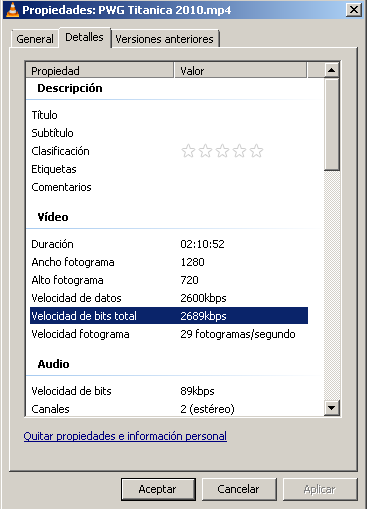Select the Ancho fotograma row
367x509 pixels.
point(169,262)
